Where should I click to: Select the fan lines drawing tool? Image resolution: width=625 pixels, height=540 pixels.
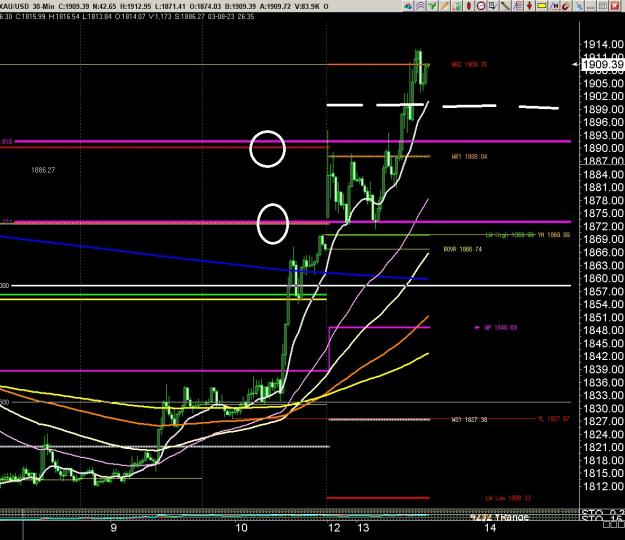[518, 6]
